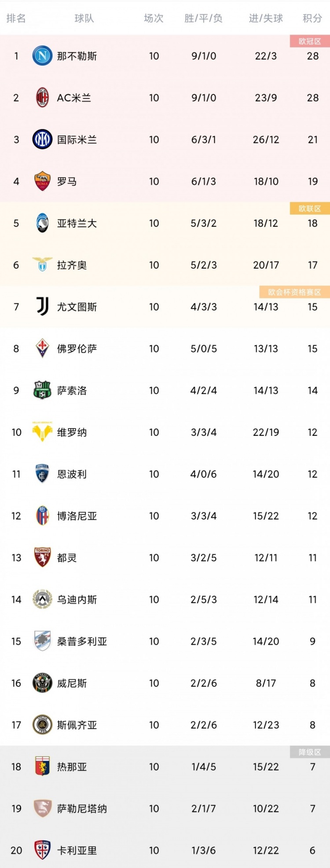330x868 pixels.
Task: Click the 佛罗伦萨 team name
Action: pyautogui.click(x=77, y=349)
